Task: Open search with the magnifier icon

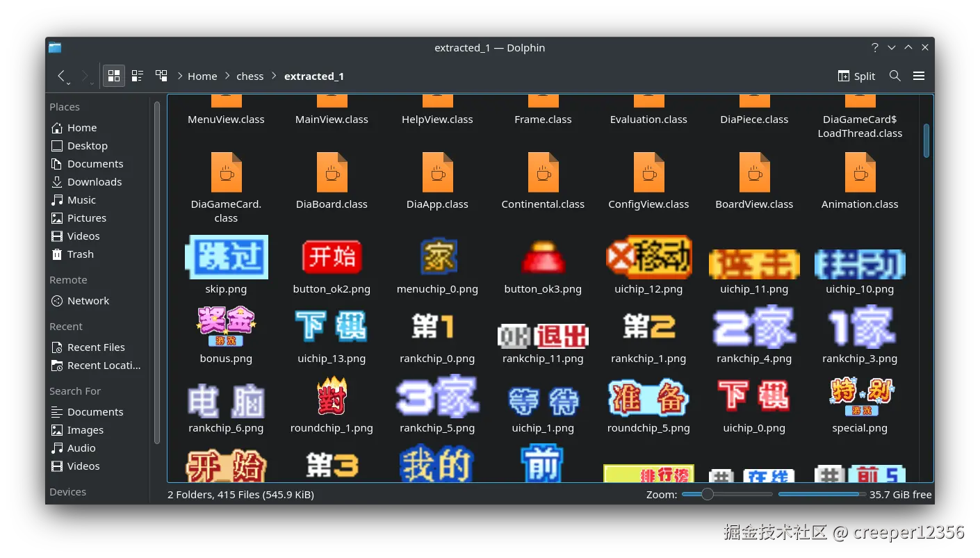Action: (x=895, y=76)
